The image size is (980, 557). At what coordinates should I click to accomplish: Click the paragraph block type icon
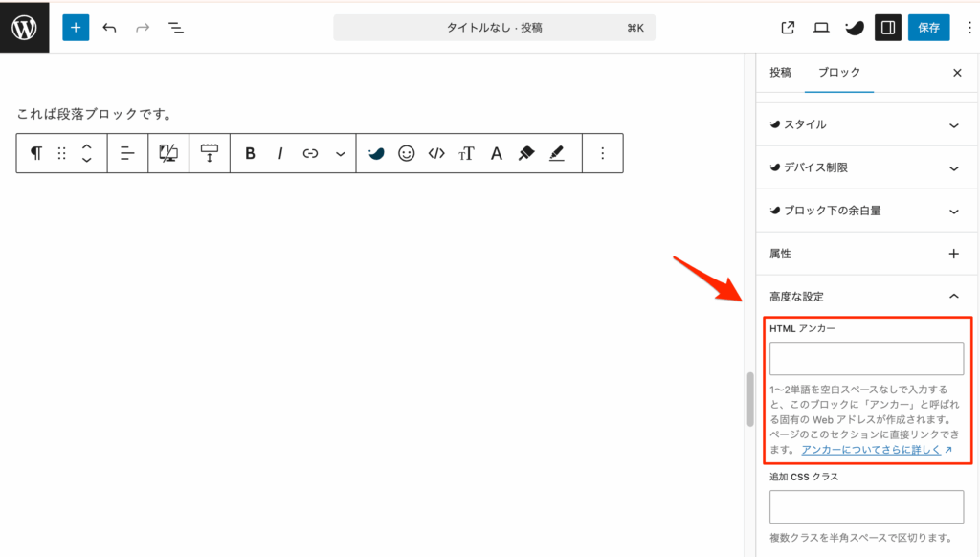coord(34,153)
